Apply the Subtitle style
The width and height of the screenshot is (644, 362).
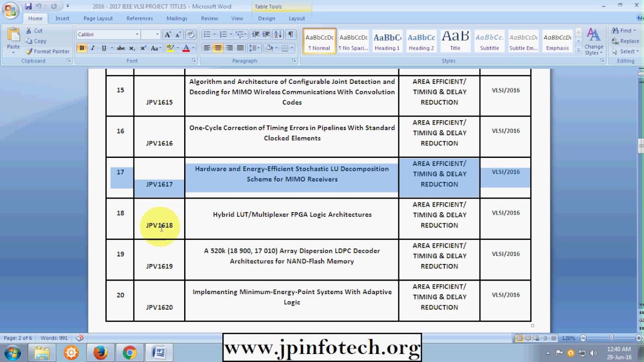489,41
